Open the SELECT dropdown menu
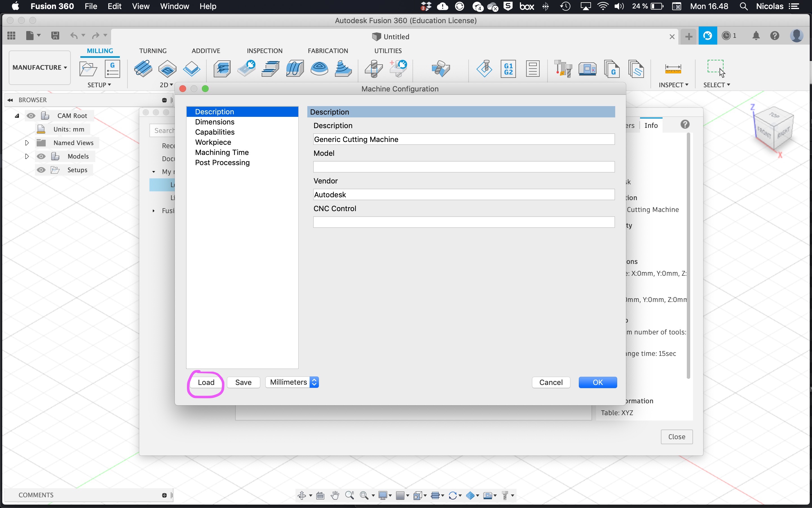Screen dimensions: 812x508 point(717,85)
